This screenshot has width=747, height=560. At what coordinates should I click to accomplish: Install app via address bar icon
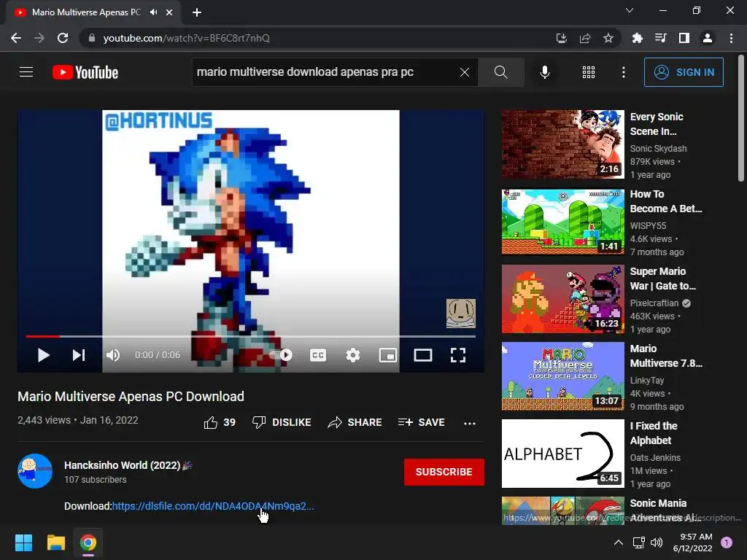pyautogui.click(x=562, y=38)
